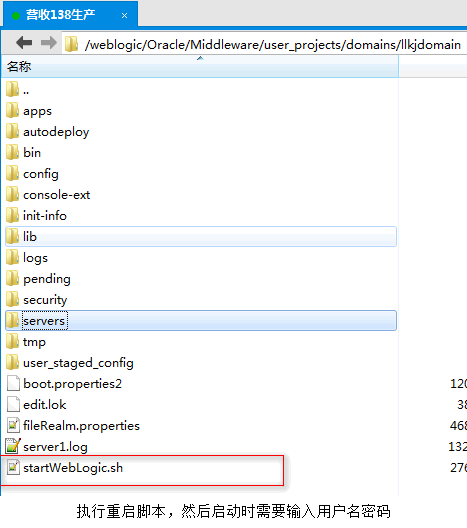Viewport: 467px width, 528px height.
Task: Click the lib folder icon
Action: click(12, 236)
